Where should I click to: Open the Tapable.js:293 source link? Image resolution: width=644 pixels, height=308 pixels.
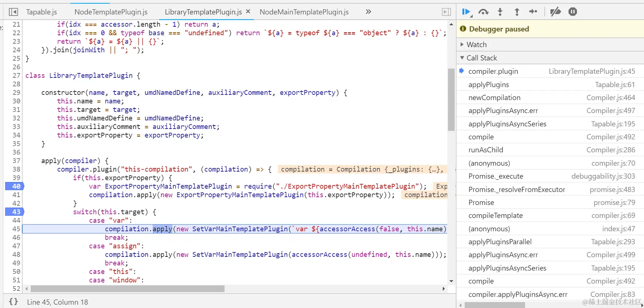[x=613, y=242]
